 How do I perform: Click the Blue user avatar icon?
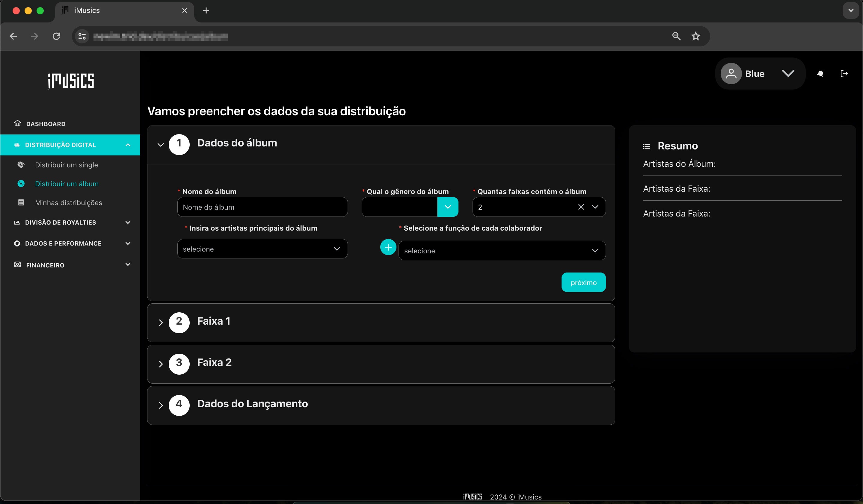[731, 74]
